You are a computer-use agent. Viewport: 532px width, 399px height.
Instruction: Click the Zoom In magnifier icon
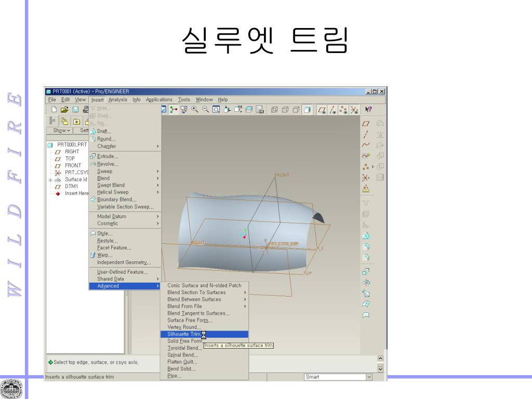(x=195, y=109)
